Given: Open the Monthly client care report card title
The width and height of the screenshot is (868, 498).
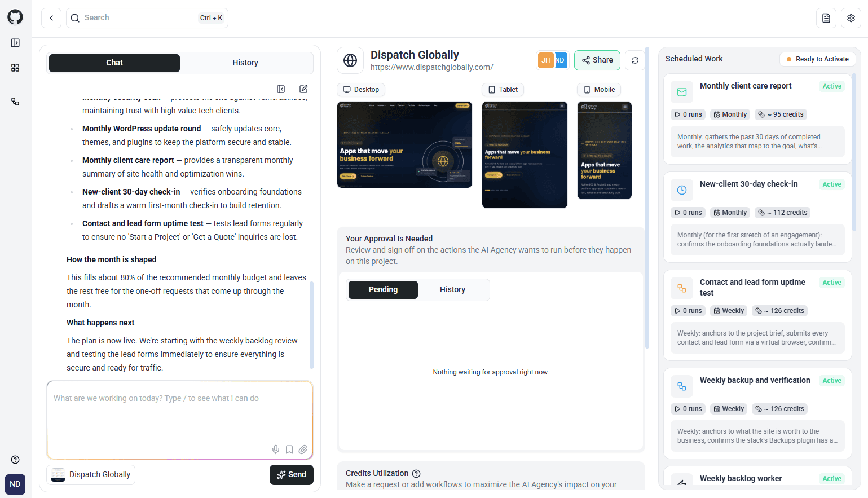Looking at the screenshot, I should pyautogui.click(x=746, y=86).
